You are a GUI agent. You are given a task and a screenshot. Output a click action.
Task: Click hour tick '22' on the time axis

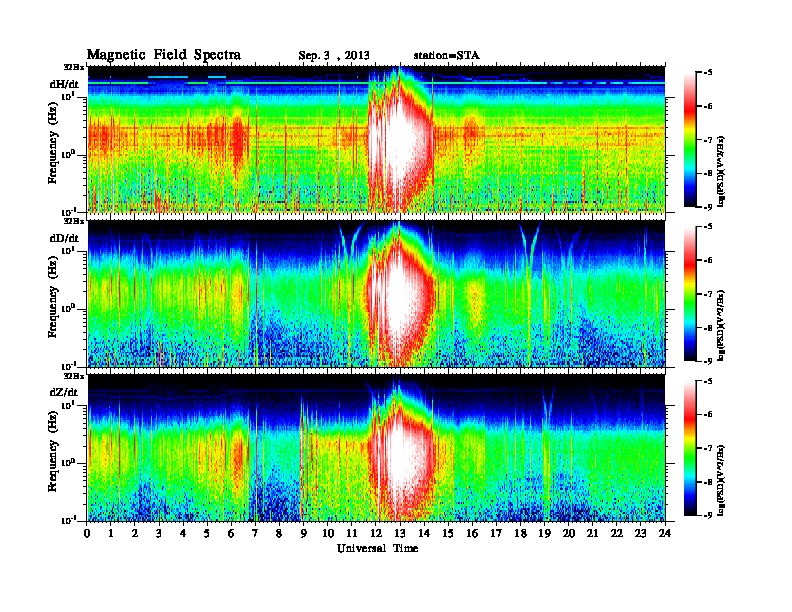point(617,533)
